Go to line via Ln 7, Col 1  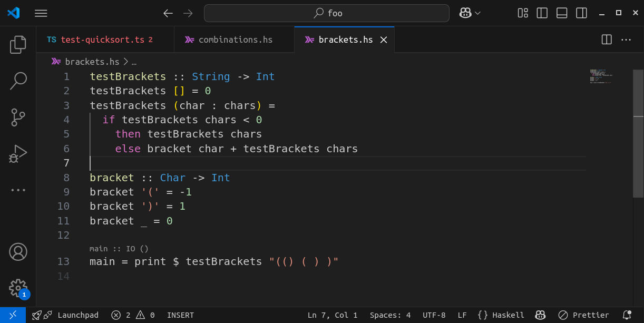(x=333, y=315)
